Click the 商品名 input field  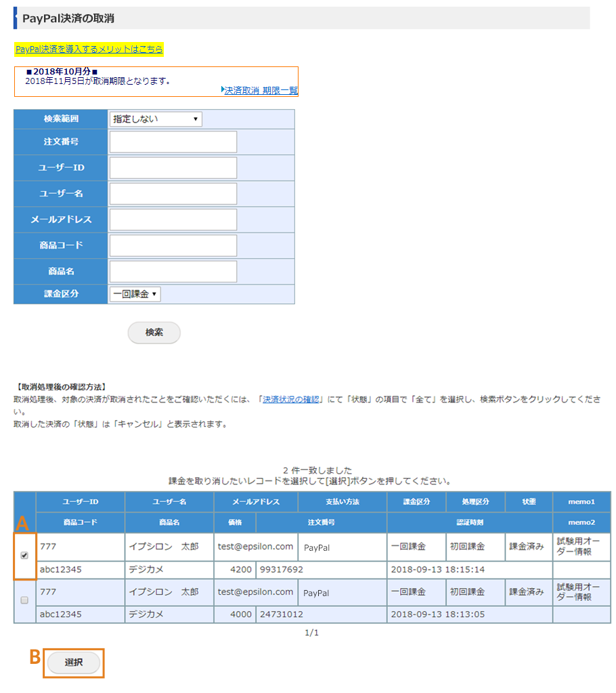[x=173, y=272]
